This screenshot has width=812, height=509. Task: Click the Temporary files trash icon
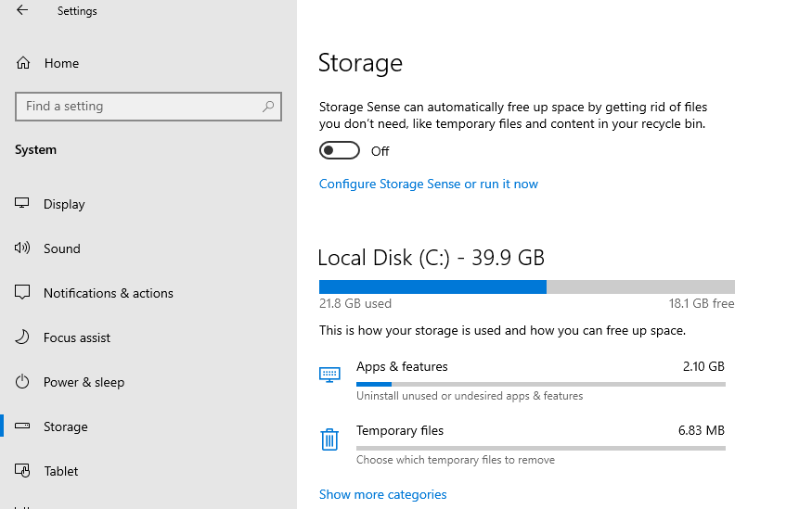click(329, 439)
